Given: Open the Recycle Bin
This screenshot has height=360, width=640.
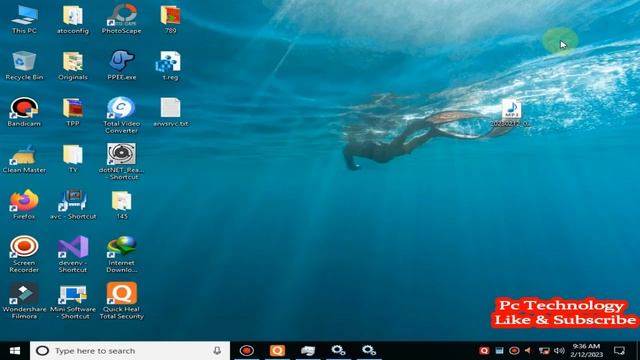Looking at the screenshot, I should click(x=24, y=65).
